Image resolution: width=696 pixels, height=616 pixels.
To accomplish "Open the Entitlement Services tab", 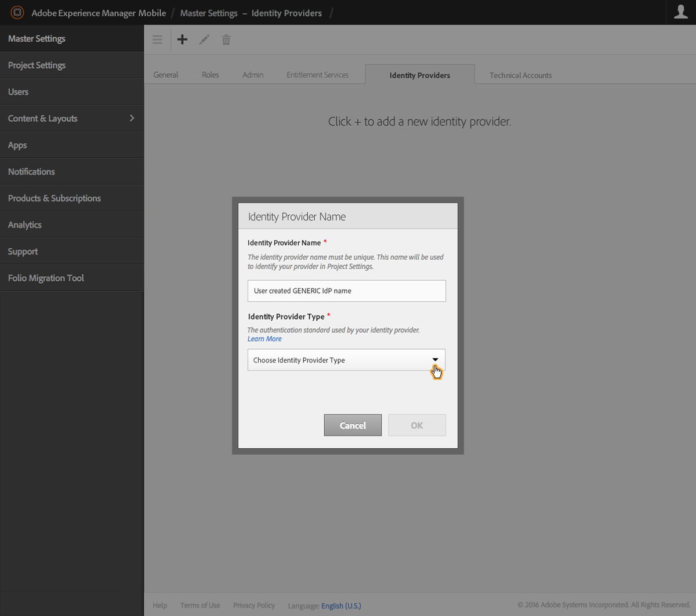I will click(317, 75).
